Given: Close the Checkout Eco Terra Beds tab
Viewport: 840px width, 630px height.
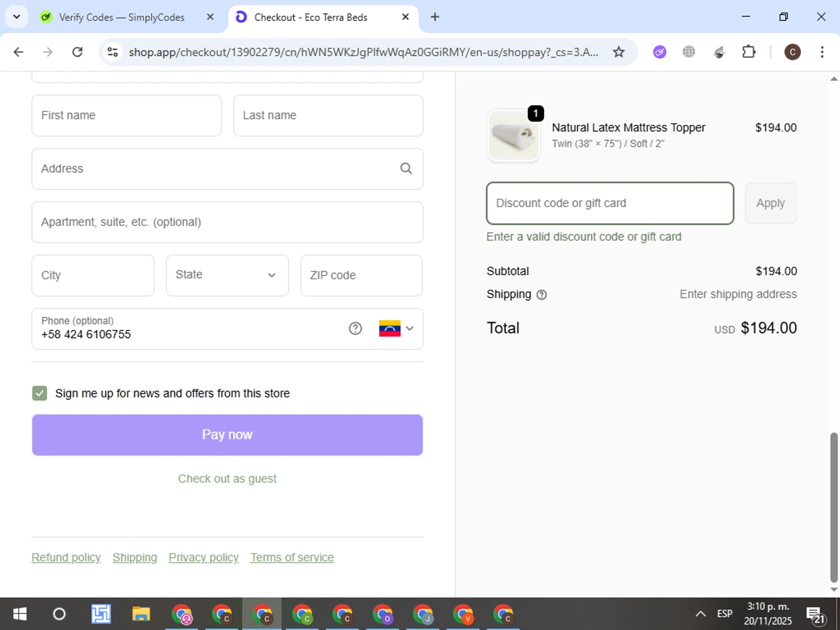Looking at the screenshot, I should coord(405,17).
